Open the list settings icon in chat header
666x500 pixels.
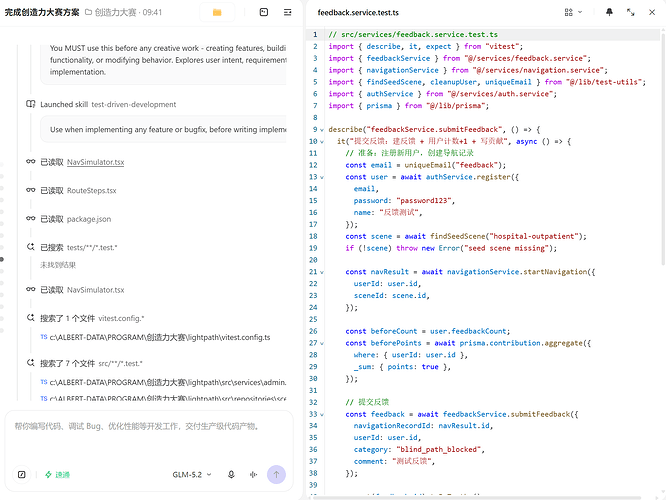(288, 12)
